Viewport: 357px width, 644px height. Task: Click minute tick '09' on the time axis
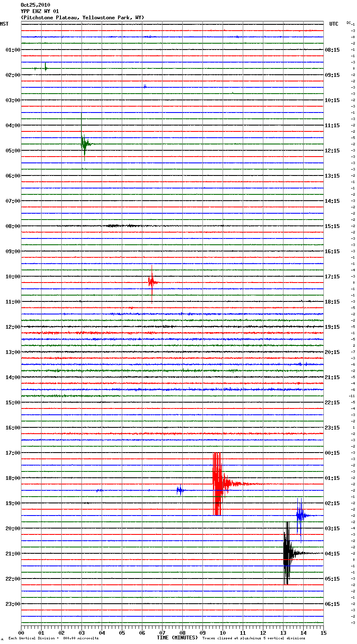[202, 633]
